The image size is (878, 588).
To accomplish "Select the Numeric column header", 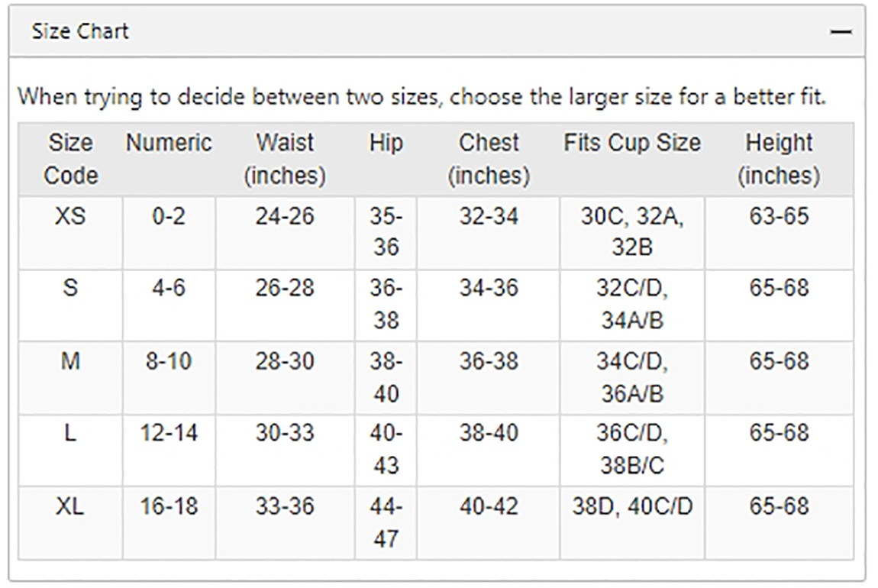I will (169, 159).
